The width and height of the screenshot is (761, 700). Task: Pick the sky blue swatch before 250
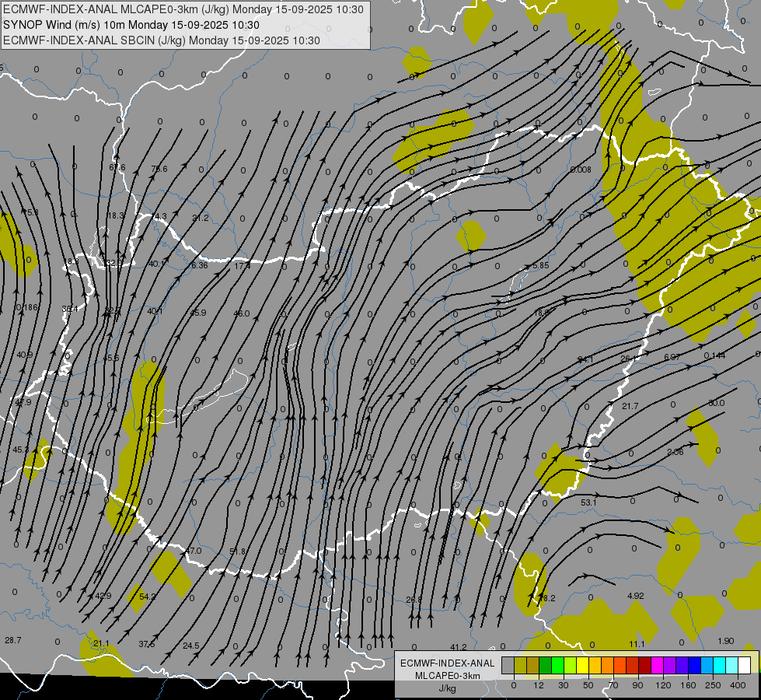(707, 666)
